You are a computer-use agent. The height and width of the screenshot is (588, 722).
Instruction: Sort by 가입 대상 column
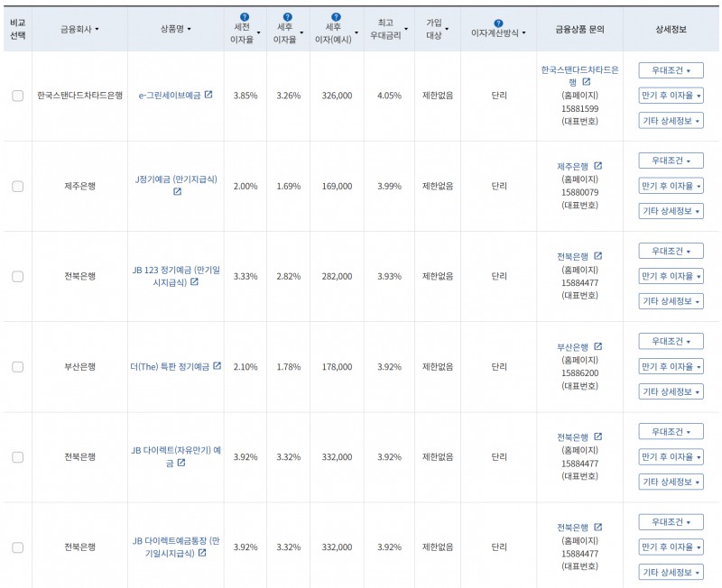click(438, 29)
